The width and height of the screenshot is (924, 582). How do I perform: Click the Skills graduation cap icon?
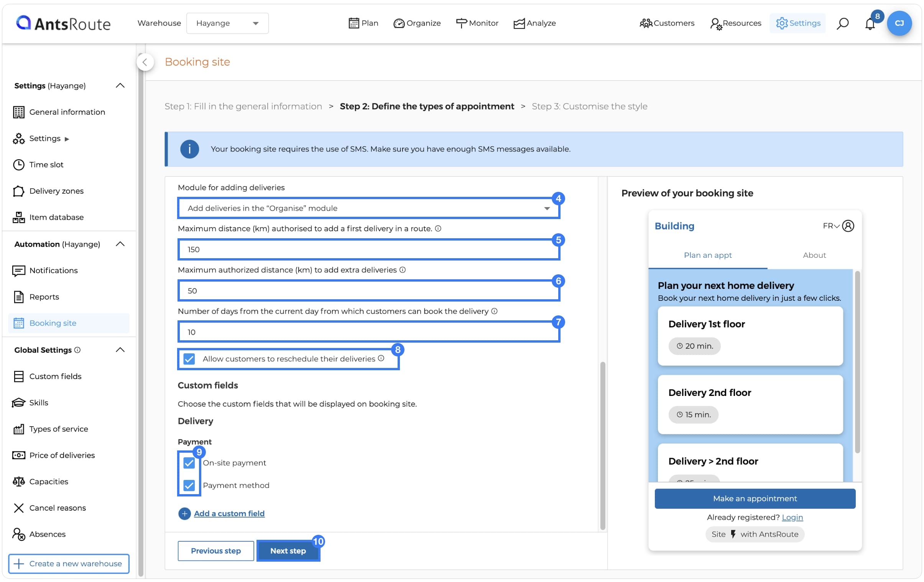point(18,403)
